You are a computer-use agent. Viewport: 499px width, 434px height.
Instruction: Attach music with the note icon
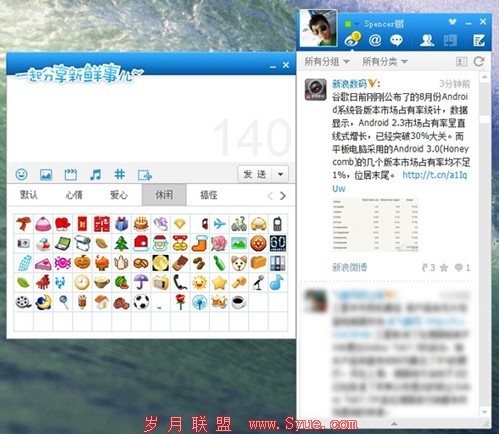coord(96,174)
